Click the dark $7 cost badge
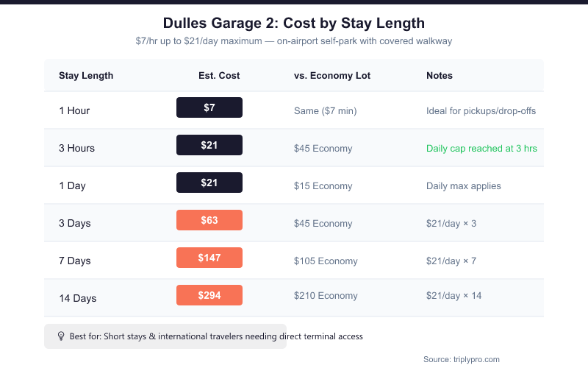This screenshot has width=588, height=368. [209, 107]
